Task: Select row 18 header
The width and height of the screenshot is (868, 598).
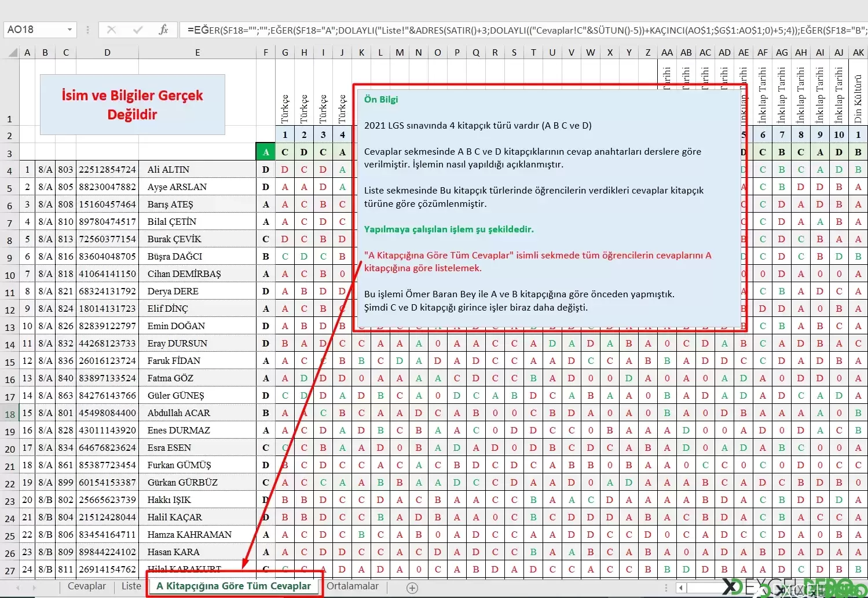Action: [10, 414]
